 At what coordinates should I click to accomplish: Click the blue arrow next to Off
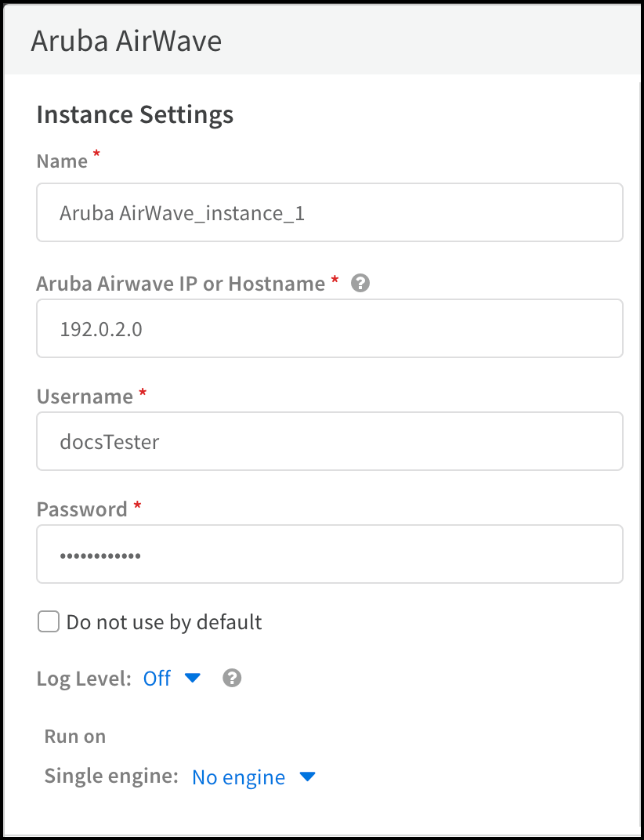click(193, 678)
